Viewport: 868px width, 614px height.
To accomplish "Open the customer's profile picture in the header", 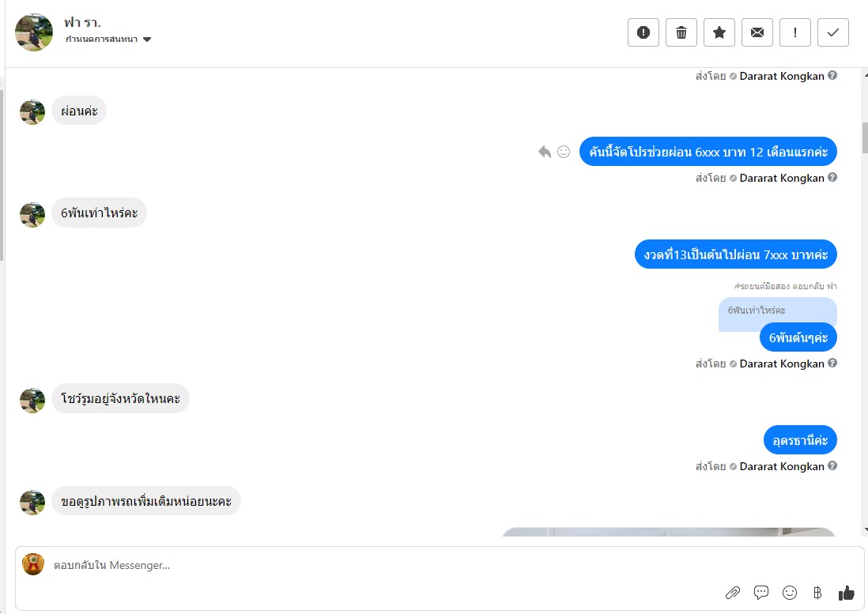I will point(34,32).
